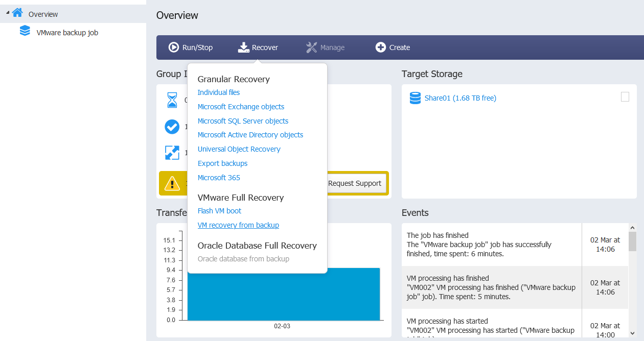
Task: Choose Microsoft Exchange objects from menu
Action: (x=241, y=107)
